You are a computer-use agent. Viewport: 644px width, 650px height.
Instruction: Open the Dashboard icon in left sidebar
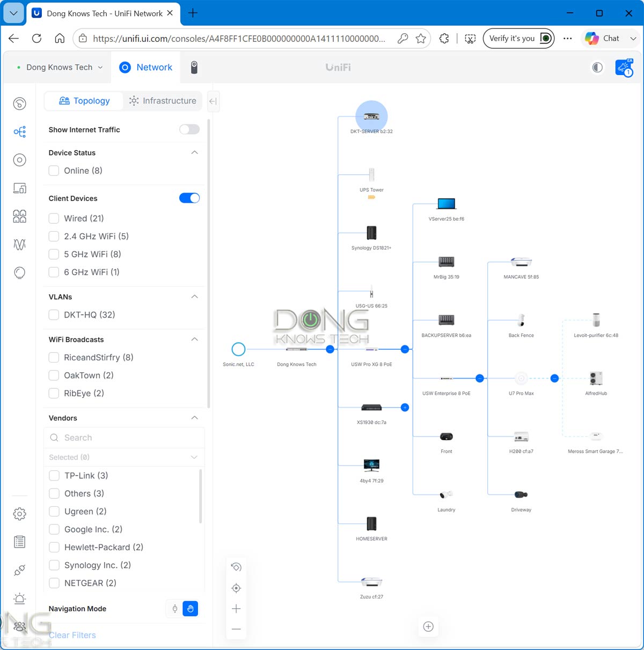(20, 104)
